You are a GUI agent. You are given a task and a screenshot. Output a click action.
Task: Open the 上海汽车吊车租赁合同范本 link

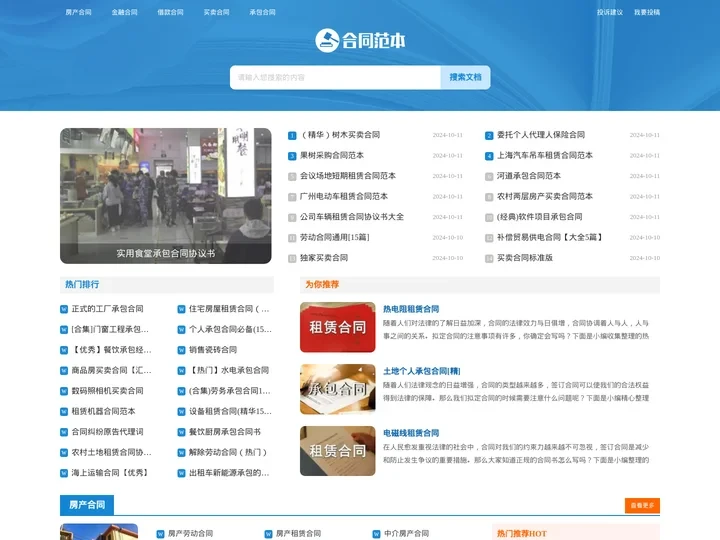point(545,155)
